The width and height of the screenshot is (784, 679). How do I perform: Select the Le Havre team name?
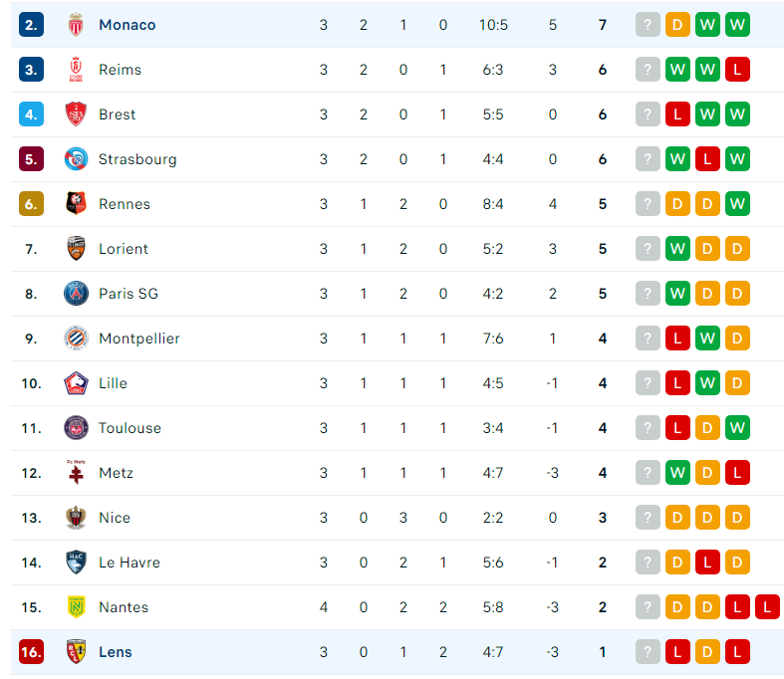coord(130,563)
